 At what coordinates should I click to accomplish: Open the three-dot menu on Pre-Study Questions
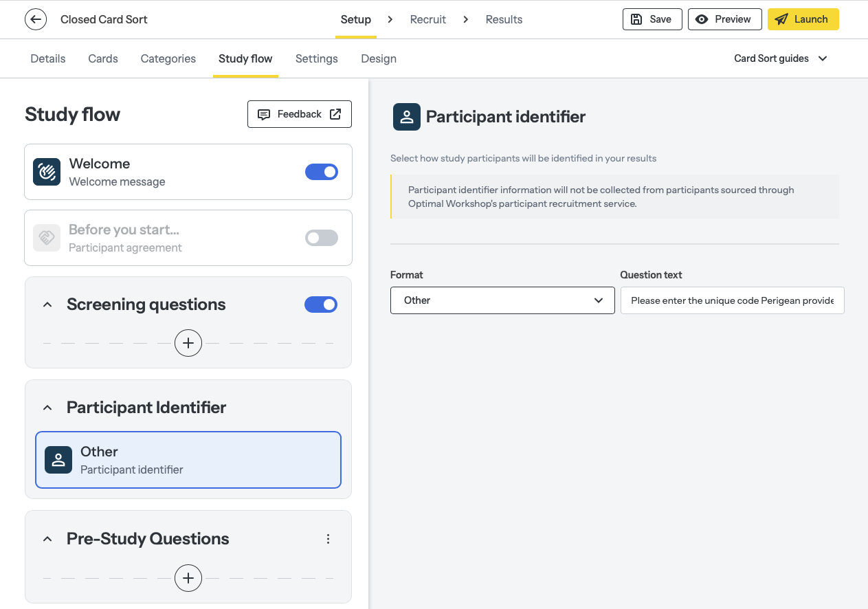click(x=328, y=539)
